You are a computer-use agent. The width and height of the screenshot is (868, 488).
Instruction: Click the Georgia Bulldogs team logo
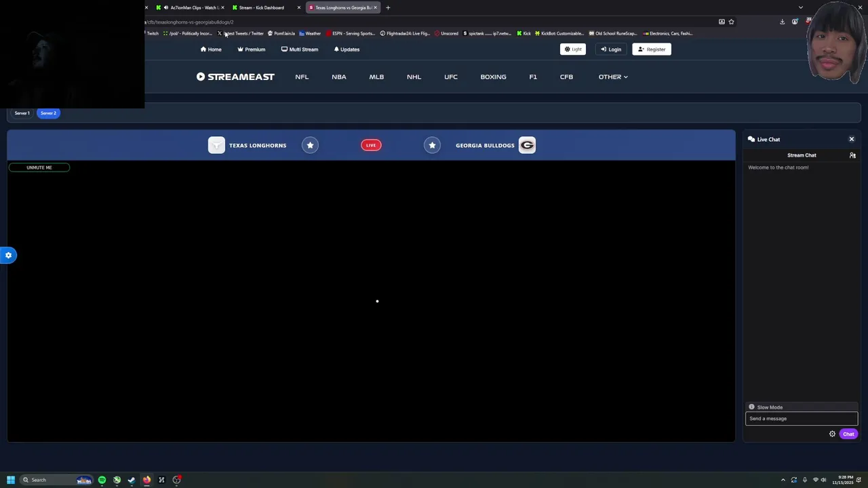(x=527, y=145)
